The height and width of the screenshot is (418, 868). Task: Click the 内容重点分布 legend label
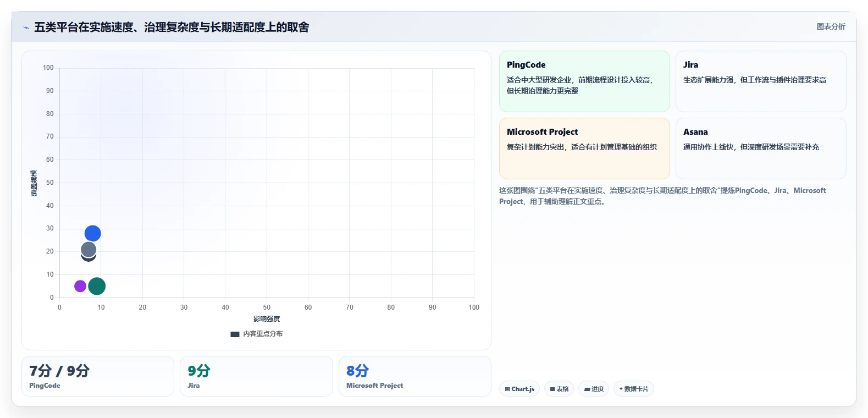point(263,334)
